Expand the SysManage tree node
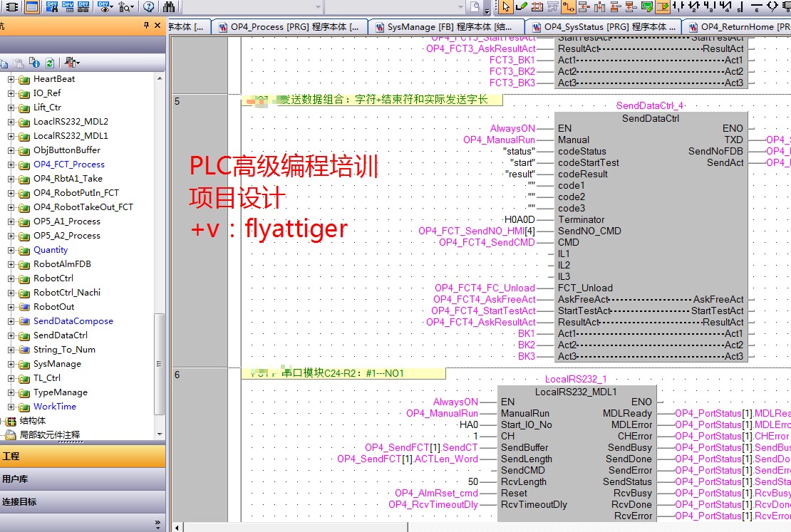Image resolution: width=791 pixels, height=532 pixels. click(x=11, y=364)
